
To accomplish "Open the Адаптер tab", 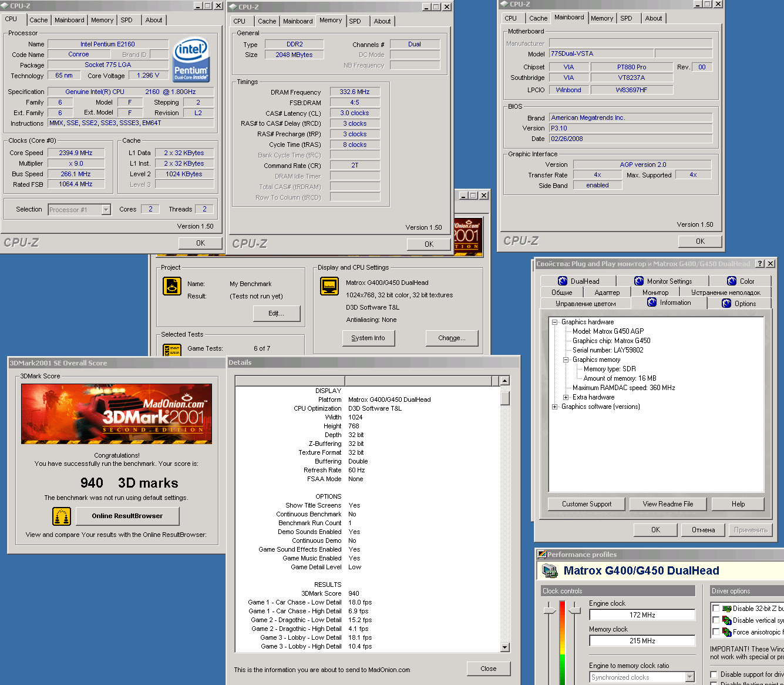I will [607, 293].
